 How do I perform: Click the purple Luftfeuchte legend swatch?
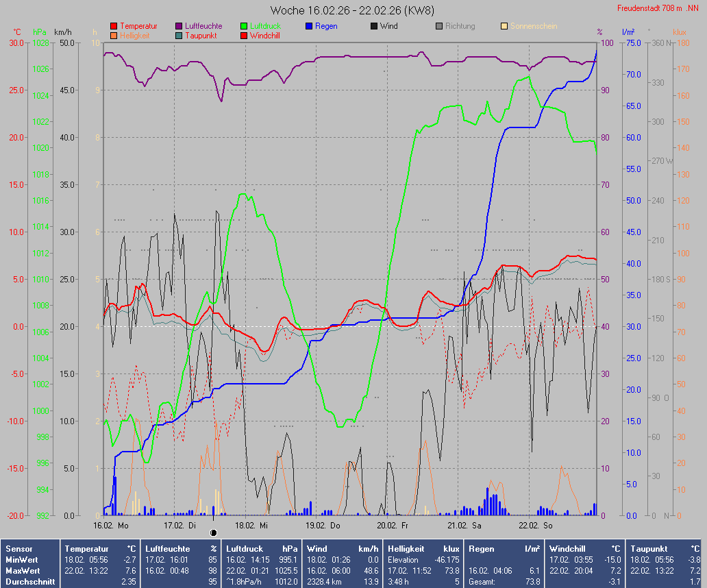pyautogui.click(x=179, y=26)
